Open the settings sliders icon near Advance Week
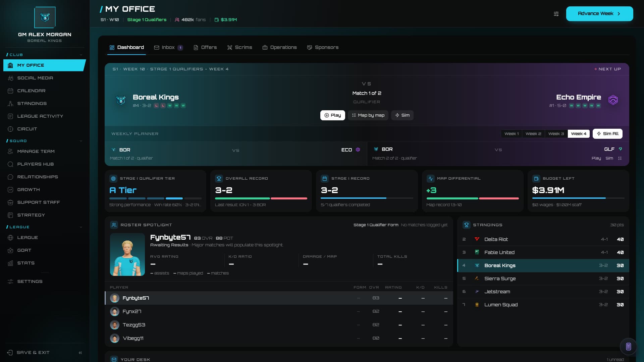 click(556, 14)
